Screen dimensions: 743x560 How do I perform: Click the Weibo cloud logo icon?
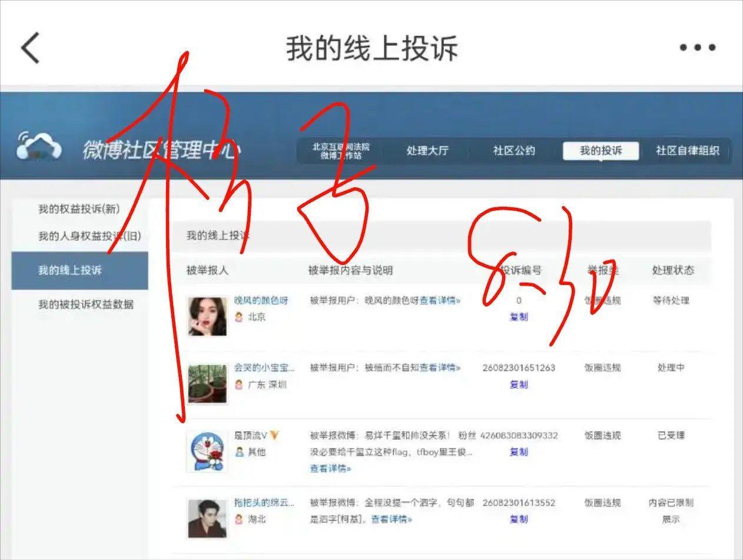pos(39,146)
